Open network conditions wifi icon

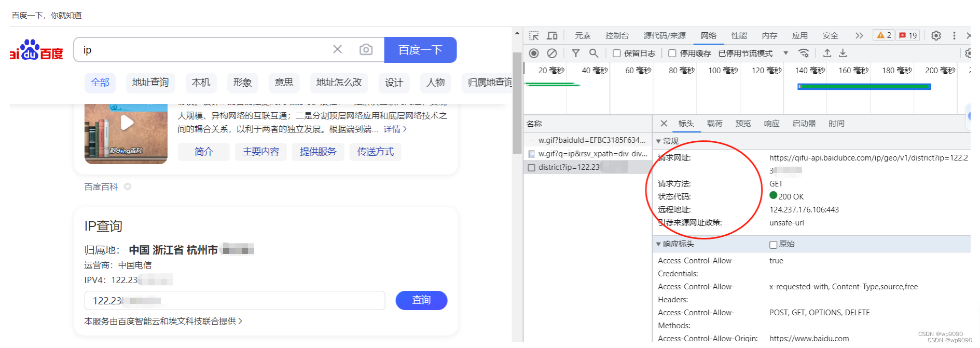(x=804, y=53)
